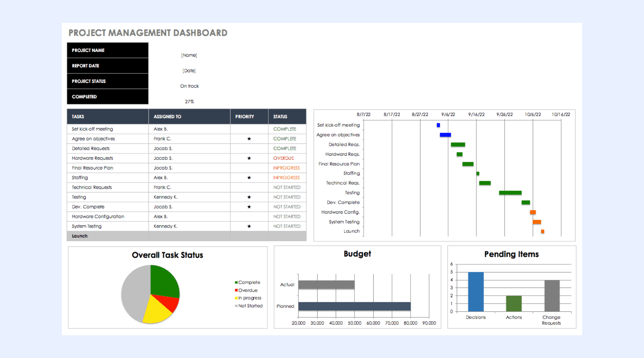Click the gray Change Requests column bar
The width and height of the screenshot is (644, 358).
coord(552,296)
